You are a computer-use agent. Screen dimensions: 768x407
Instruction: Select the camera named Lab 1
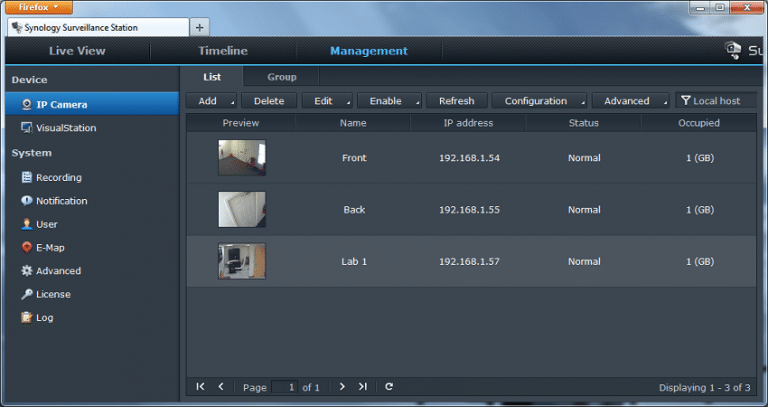click(354, 262)
